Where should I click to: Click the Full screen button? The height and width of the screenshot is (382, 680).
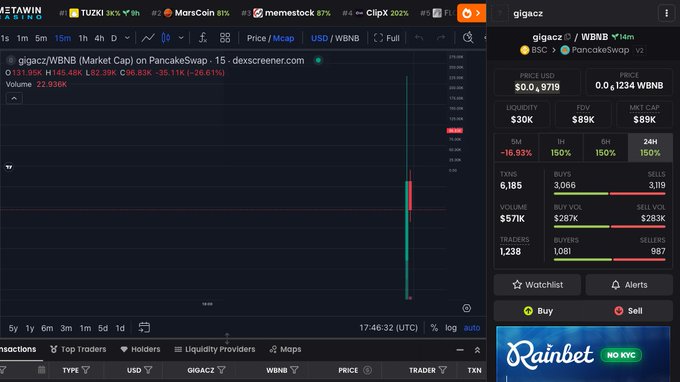pos(386,38)
